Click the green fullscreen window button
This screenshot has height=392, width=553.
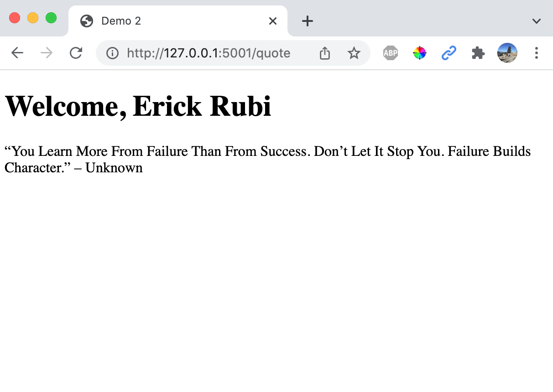point(51,18)
